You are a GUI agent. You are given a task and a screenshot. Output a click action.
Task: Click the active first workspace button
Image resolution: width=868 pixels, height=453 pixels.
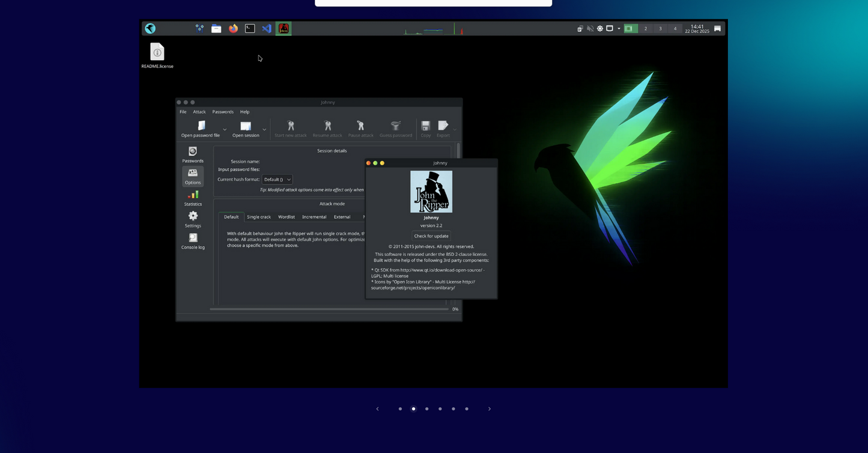pyautogui.click(x=631, y=28)
